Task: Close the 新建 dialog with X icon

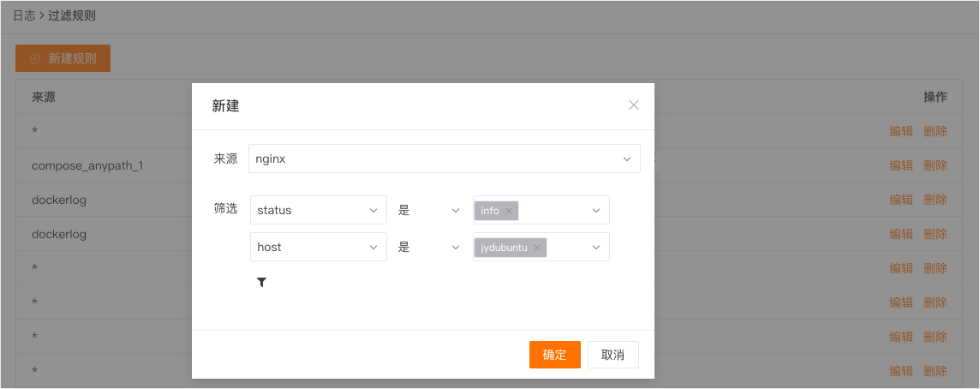Action: (634, 105)
